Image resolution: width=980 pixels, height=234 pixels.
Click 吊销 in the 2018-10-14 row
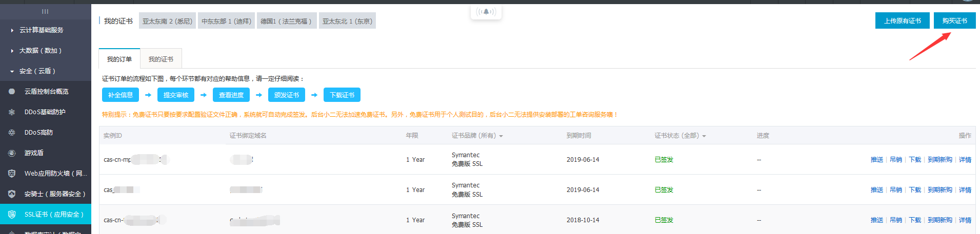896,220
